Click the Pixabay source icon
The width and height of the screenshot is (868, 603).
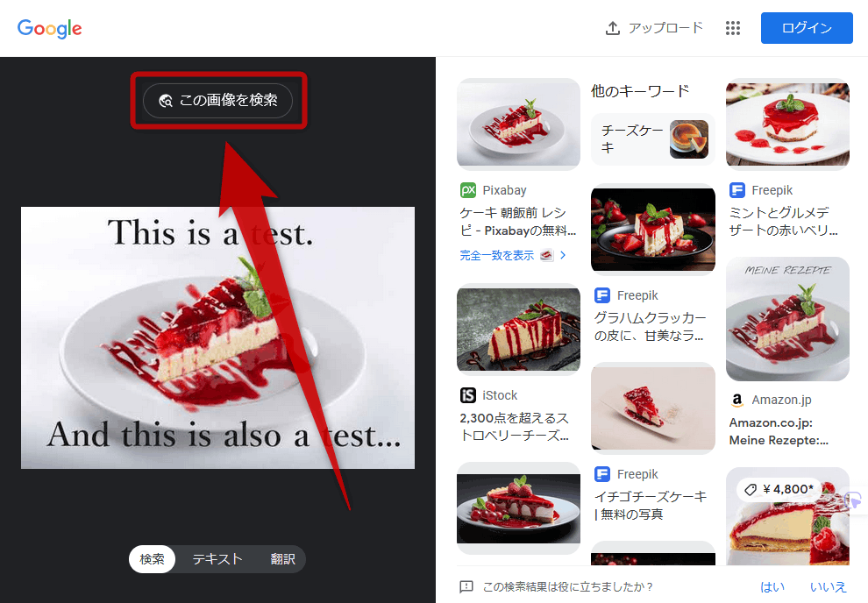pyautogui.click(x=468, y=190)
